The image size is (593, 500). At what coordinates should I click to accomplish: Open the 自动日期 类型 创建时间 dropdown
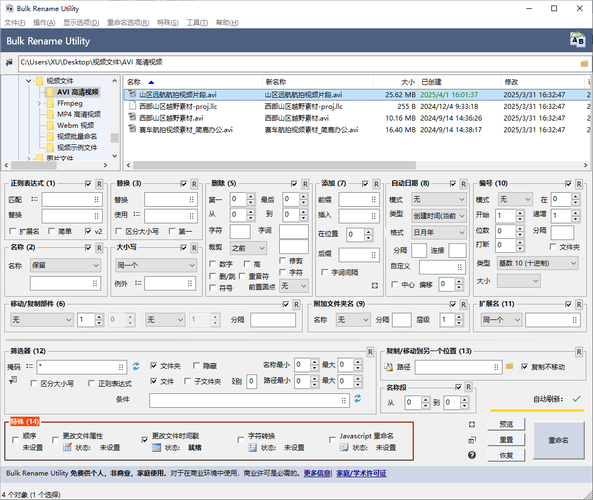click(439, 216)
